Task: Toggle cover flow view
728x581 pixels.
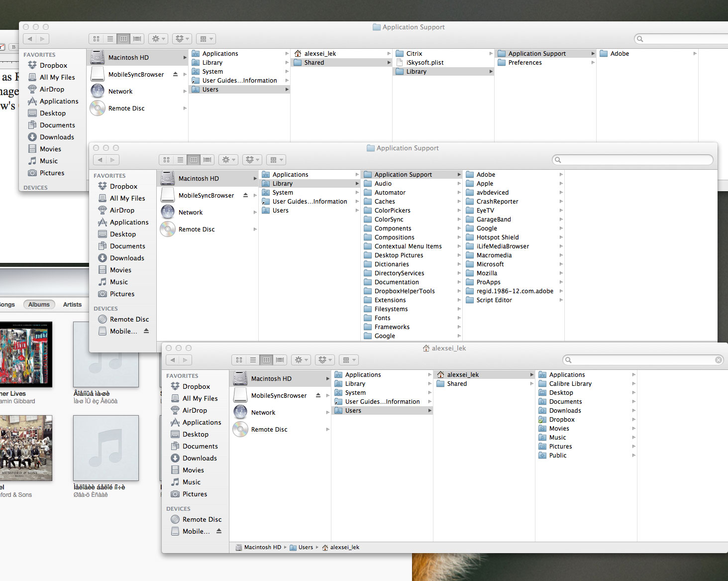Action: point(280,359)
